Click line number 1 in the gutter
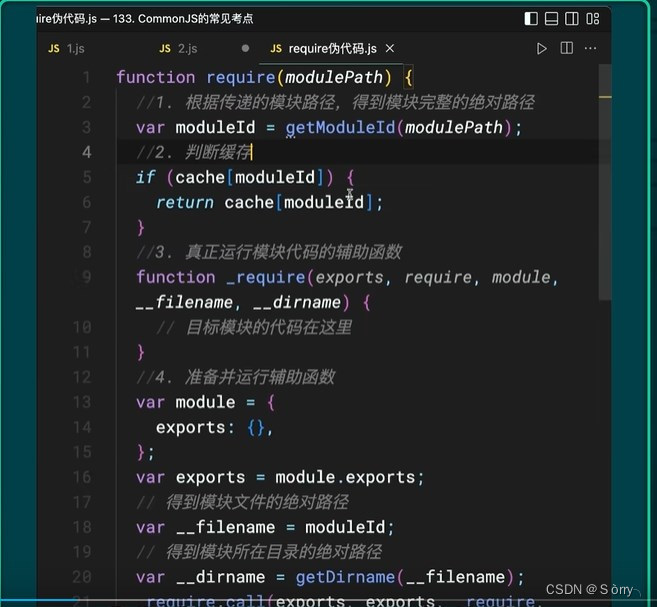 (87, 77)
